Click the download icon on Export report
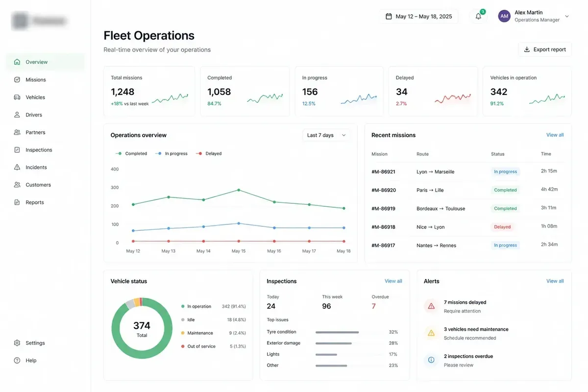 tap(527, 49)
